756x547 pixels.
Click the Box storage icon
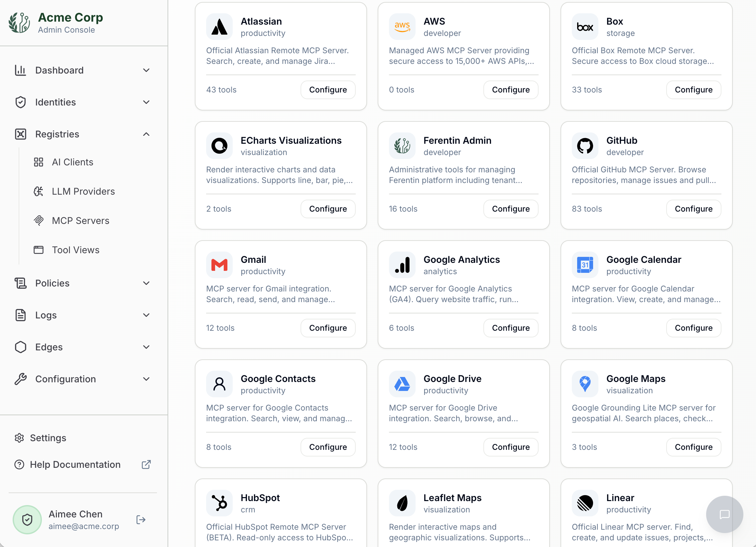pyautogui.click(x=585, y=26)
